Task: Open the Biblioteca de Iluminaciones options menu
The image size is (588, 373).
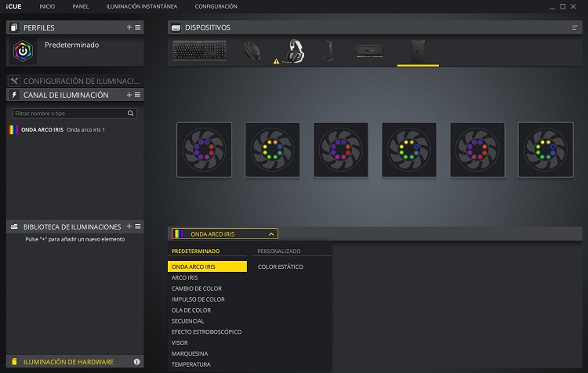Action: tap(138, 226)
